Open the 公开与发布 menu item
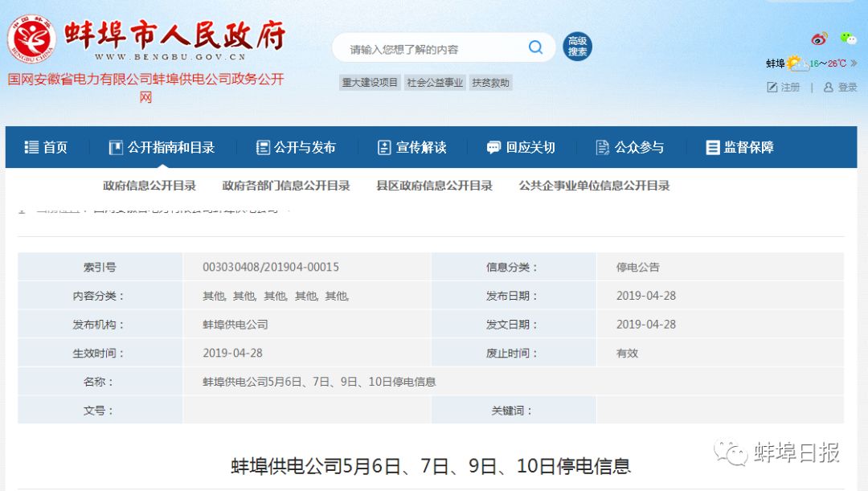 (296, 147)
